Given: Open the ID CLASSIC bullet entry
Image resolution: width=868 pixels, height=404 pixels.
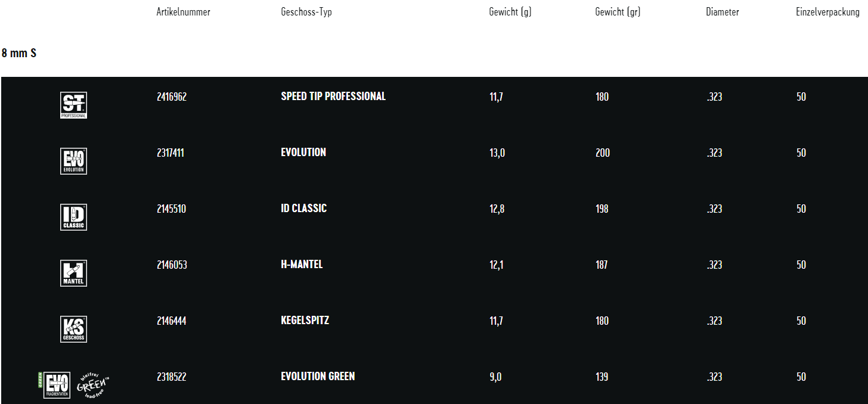Looking at the screenshot, I should (303, 209).
